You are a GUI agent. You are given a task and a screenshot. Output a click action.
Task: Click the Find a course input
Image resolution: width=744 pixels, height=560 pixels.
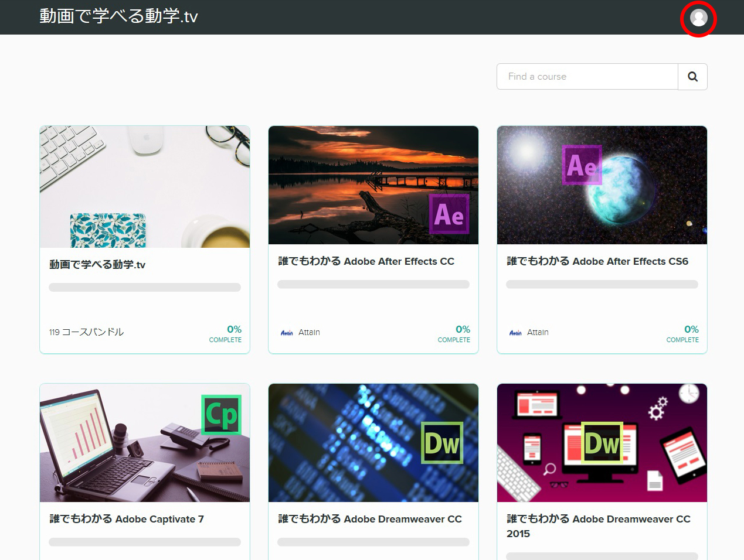[x=587, y=77]
